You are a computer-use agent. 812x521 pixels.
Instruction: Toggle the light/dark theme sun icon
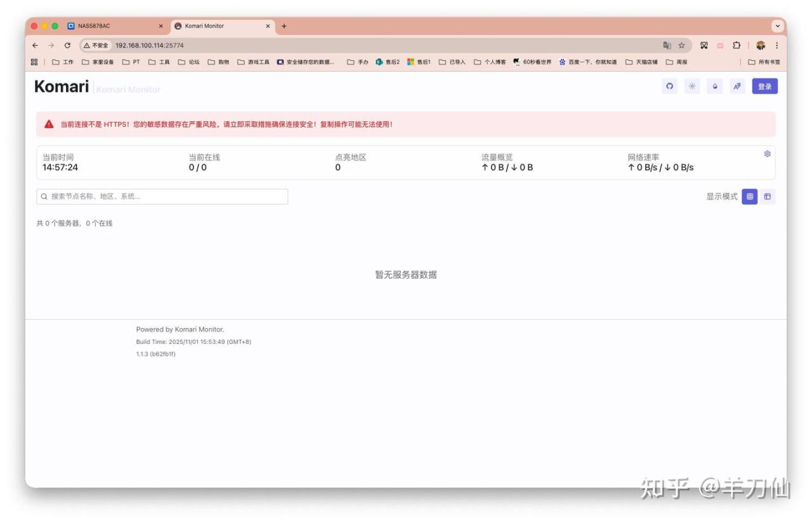click(692, 87)
